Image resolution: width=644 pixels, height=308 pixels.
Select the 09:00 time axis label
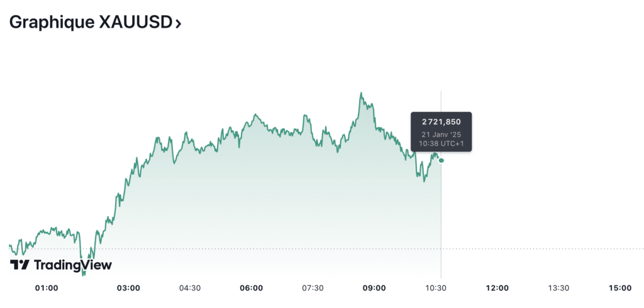pos(374,288)
